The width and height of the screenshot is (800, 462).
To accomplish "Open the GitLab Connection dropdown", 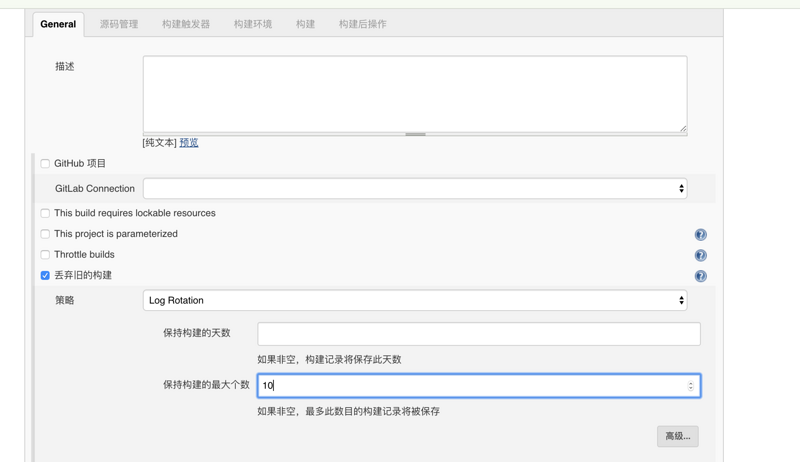I will coord(414,188).
